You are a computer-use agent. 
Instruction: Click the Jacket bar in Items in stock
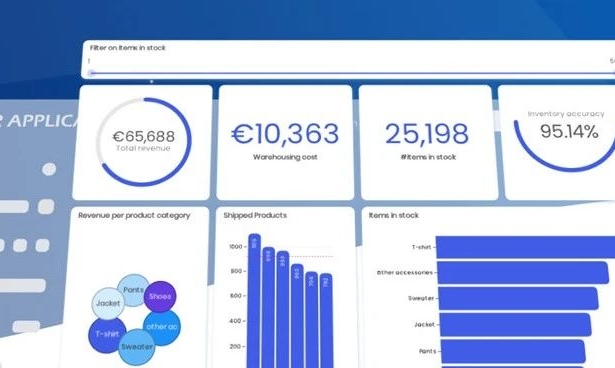coord(515,324)
